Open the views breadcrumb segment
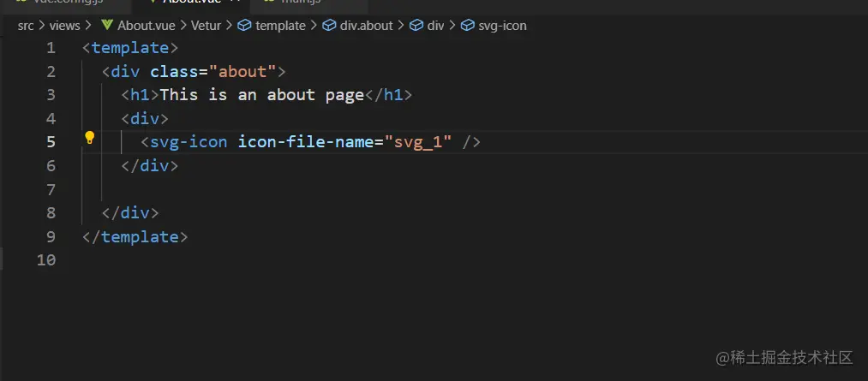The height and width of the screenshot is (381, 868). tap(65, 26)
